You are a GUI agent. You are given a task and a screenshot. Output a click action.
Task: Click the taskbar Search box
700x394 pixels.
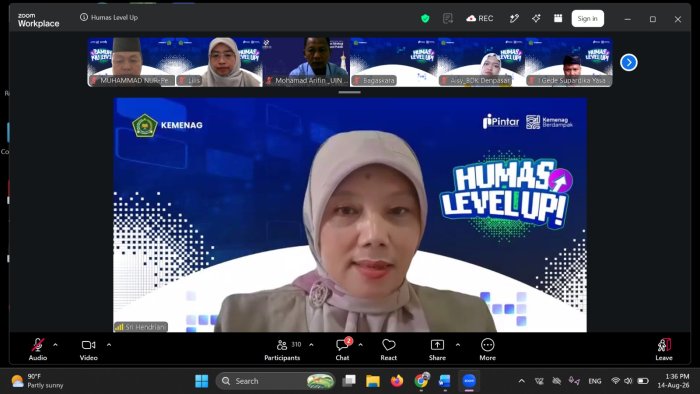click(x=275, y=381)
